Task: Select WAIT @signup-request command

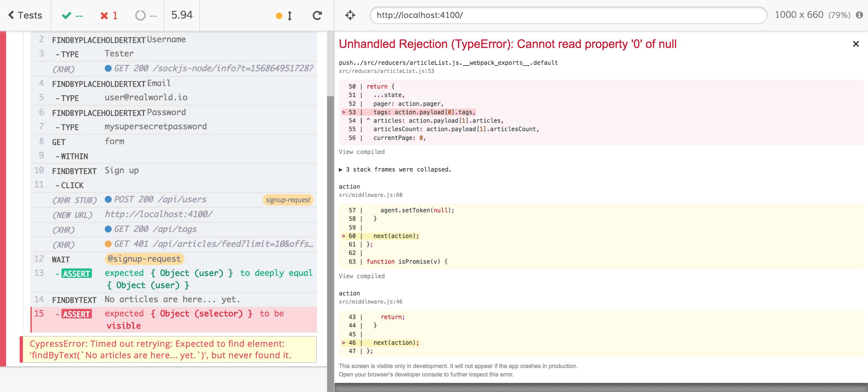Action: point(174,259)
